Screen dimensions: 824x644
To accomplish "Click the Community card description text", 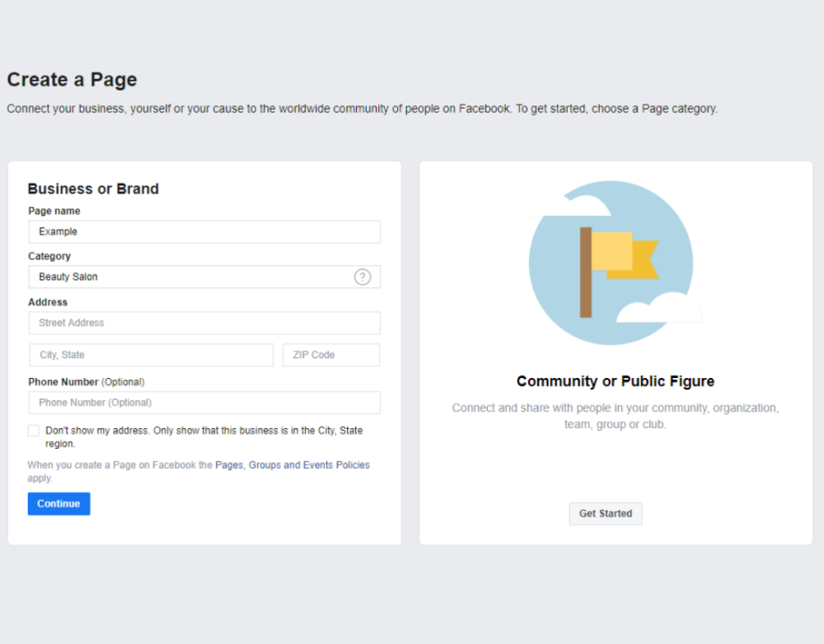I will 616,416.
